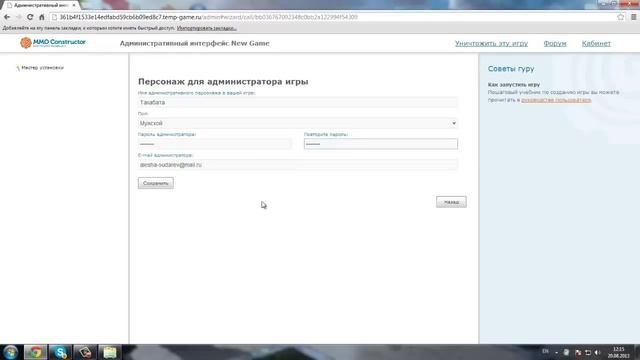The height and width of the screenshot is (360, 640).
Task: Open Уничтожить эту игру link
Action: tap(491, 43)
